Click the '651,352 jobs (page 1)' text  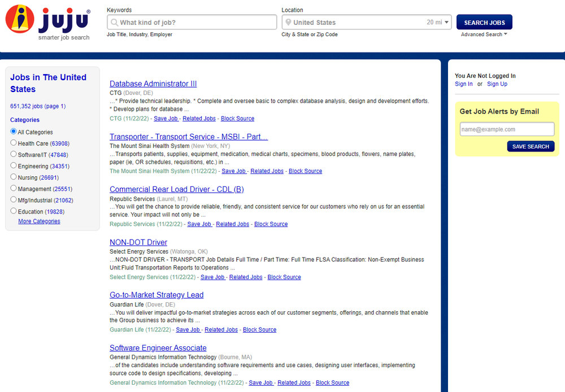coord(38,106)
